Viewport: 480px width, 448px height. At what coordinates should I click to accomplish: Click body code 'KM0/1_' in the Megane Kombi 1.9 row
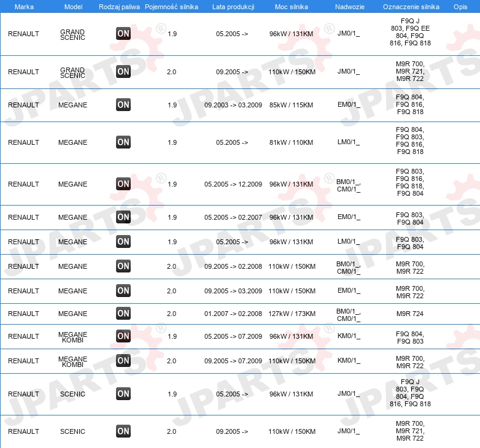click(349, 336)
